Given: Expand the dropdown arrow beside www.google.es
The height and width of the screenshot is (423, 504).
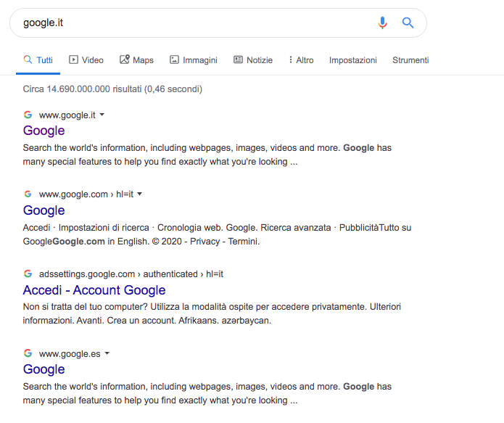Looking at the screenshot, I should tap(107, 353).
